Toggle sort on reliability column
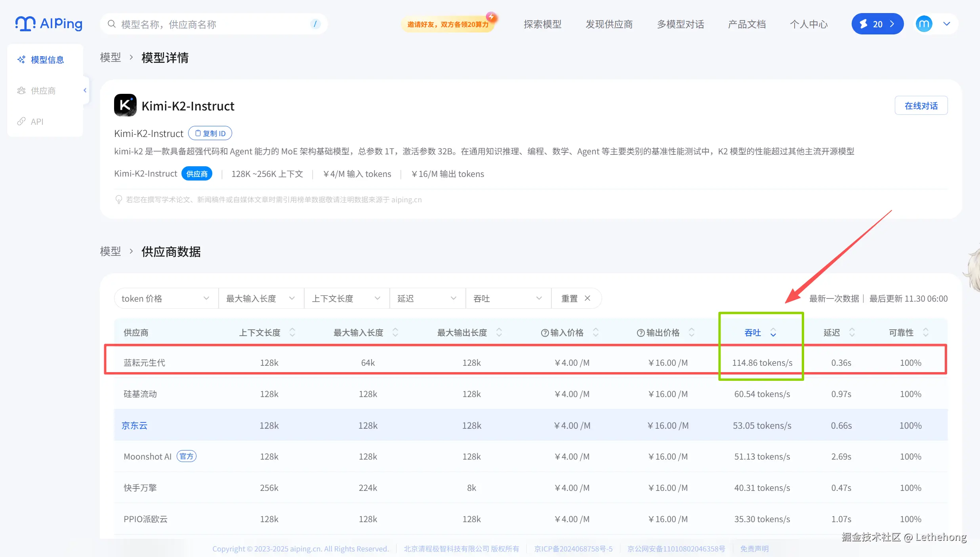Viewport: 980px width, 557px height. [x=925, y=333]
